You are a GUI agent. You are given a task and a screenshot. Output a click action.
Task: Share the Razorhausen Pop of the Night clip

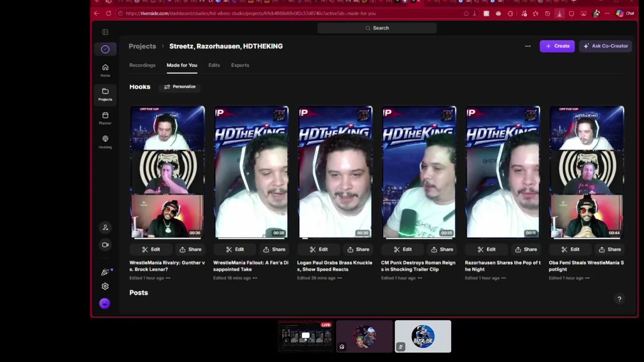[526, 249]
